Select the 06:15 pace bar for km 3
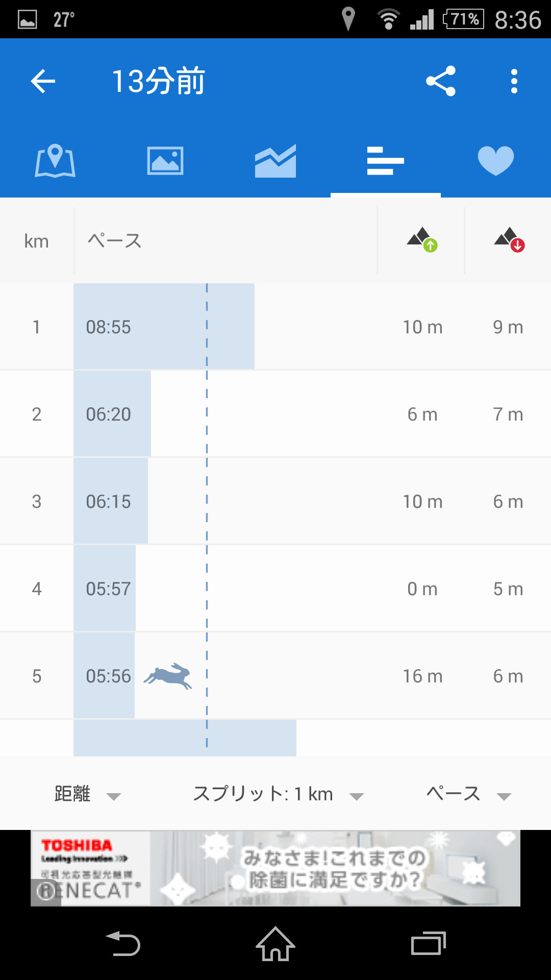The width and height of the screenshot is (551, 980). tap(111, 501)
